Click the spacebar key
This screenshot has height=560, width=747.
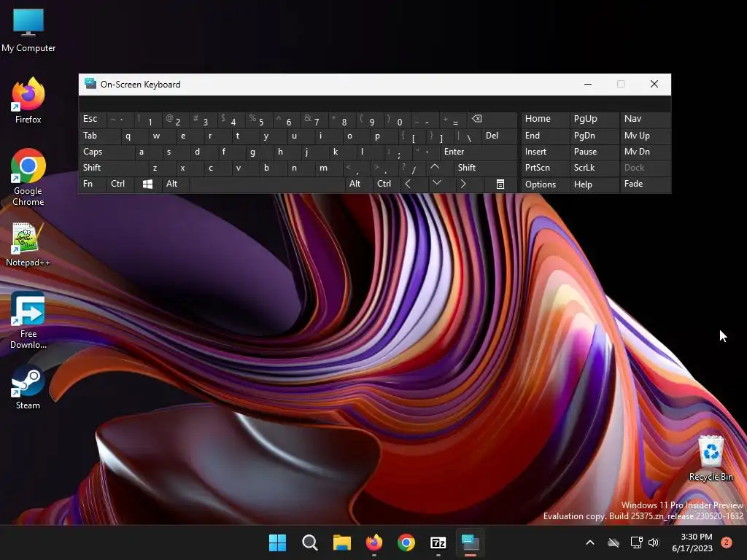[x=267, y=184]
